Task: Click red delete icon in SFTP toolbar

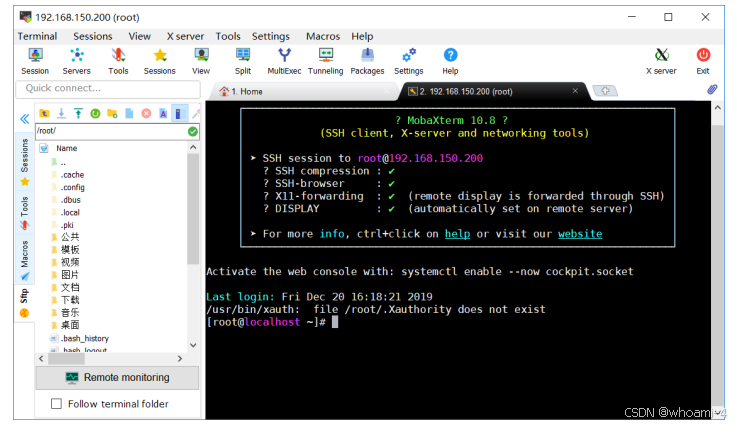Action: [146, 114]
